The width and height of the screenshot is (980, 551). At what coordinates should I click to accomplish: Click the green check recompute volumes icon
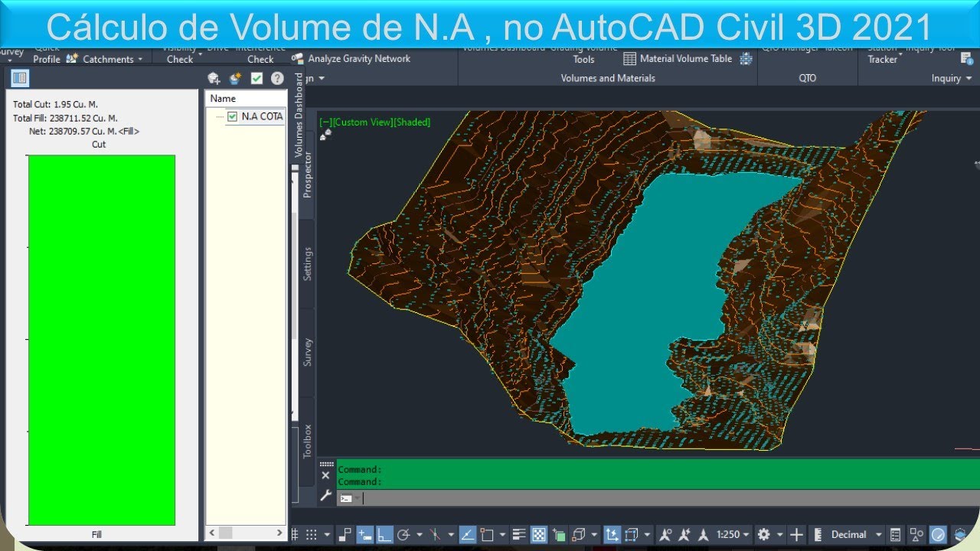256,78
